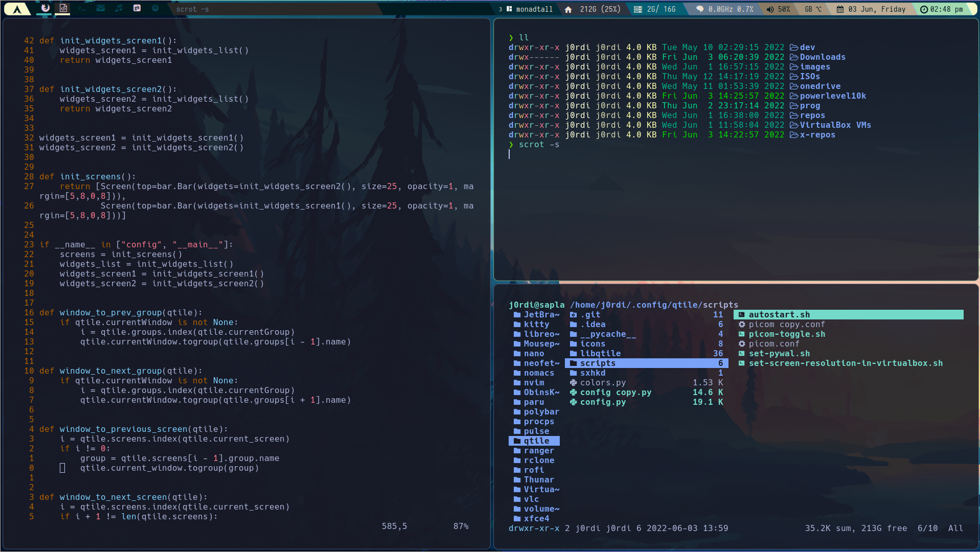980x552 pixels.
Task: Click the GB keyboard layout widget
Action: pos(813,9)
